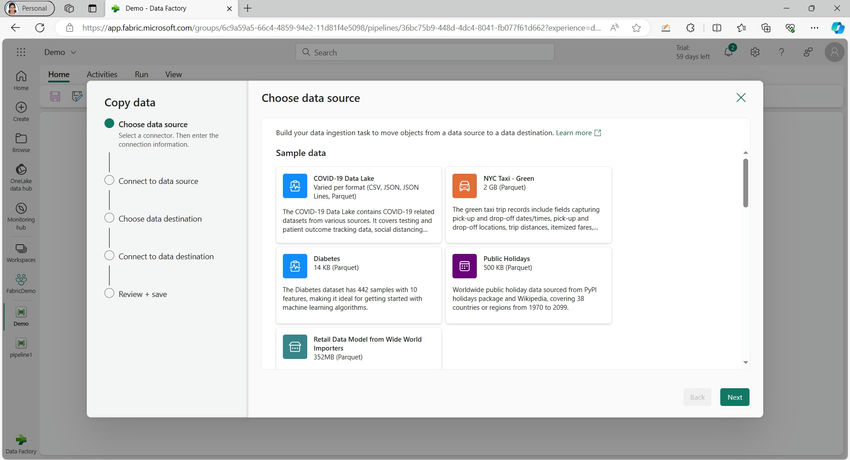This screenshot has height=460, width=850.
Task: Click the Fabric search box
Action: click(424, 52)
